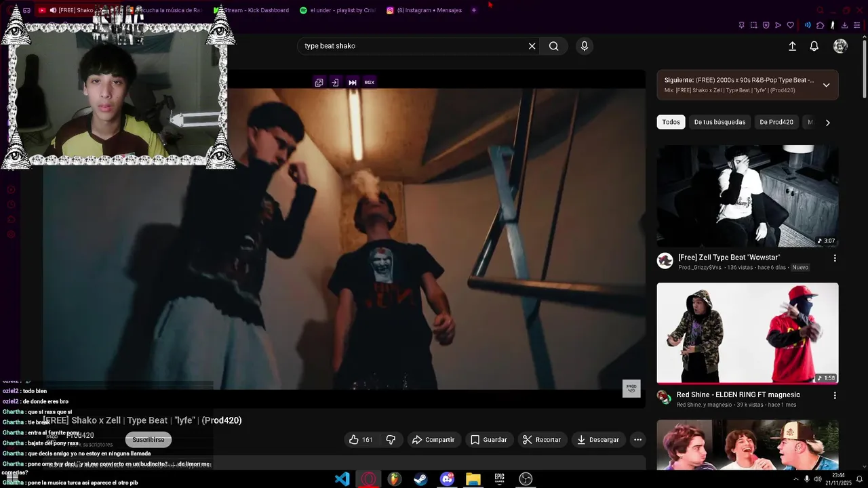
Task: Click the Recortar clip button
Action: click(542, 440)
